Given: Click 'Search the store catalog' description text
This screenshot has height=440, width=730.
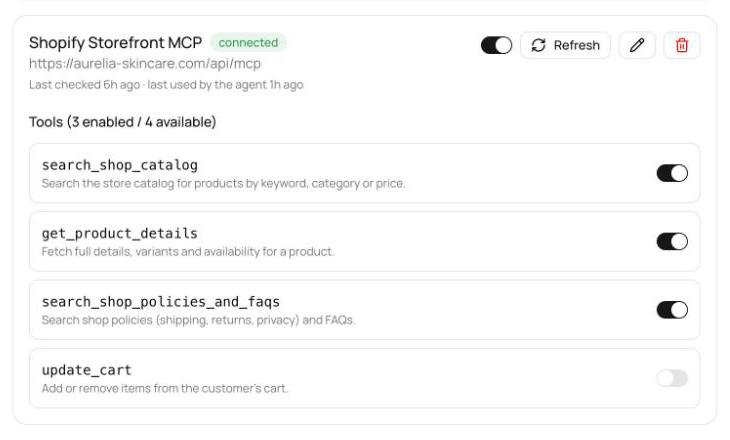Looking at the screenshot, I should pos(223,183).
